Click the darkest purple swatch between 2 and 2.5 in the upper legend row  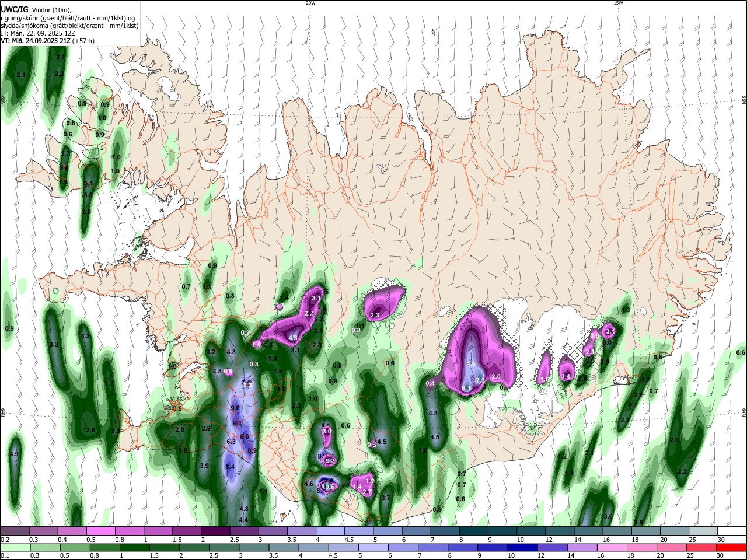click(215, 531)
